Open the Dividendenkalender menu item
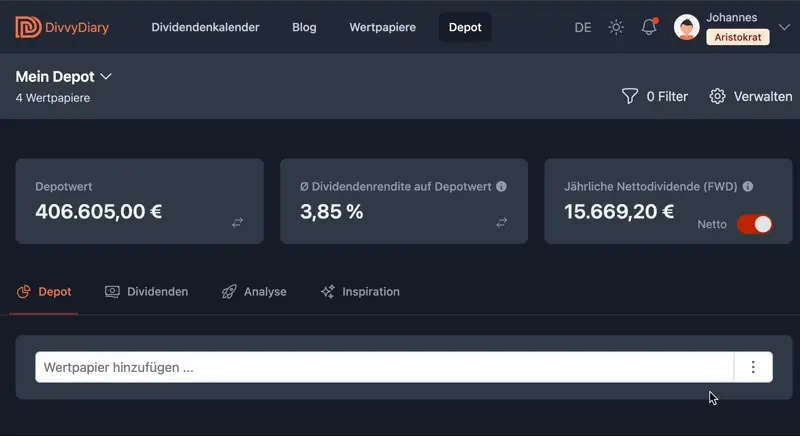Viewport: 800px width, 436px height. point(205,27)
